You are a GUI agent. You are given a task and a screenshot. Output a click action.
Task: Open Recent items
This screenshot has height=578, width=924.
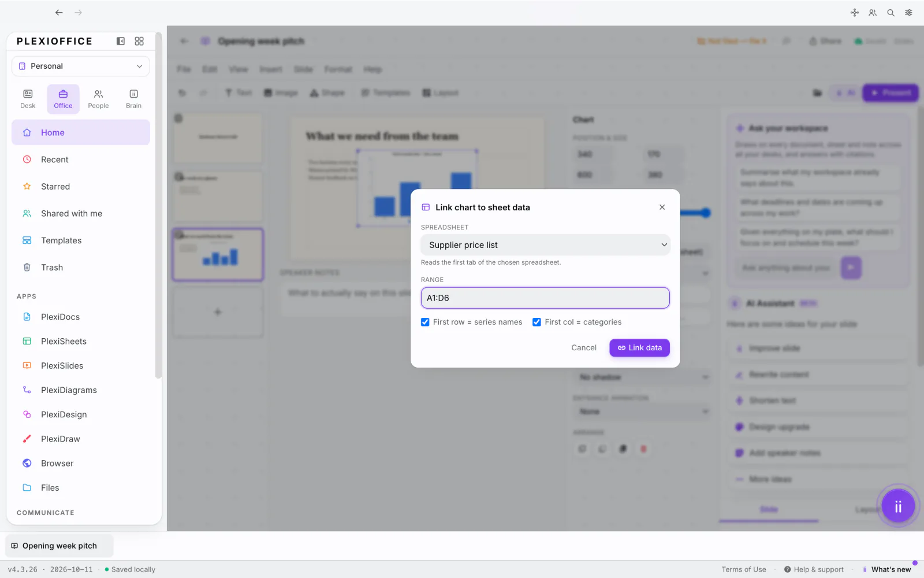click(81, 160)
